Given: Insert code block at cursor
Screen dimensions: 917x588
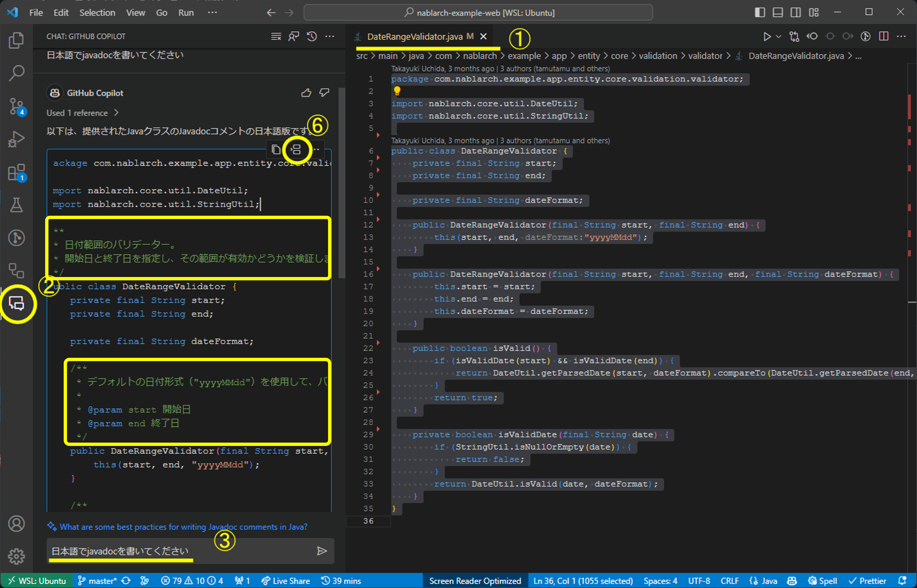Looking at the screenshot, I should pos(296,149).
